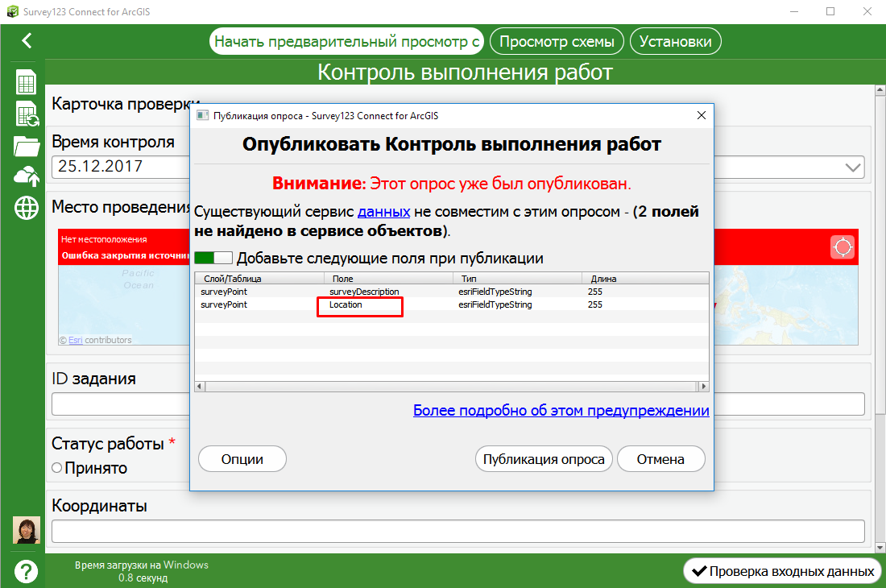Click scroll down arrow of form scrollbar
The height and width of the screenshot is (588, 886).
[x=880, y=548]
